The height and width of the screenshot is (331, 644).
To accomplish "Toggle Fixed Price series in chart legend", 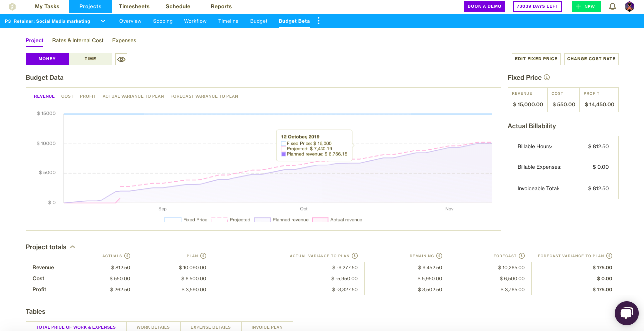I will click(x=186, y=220).
